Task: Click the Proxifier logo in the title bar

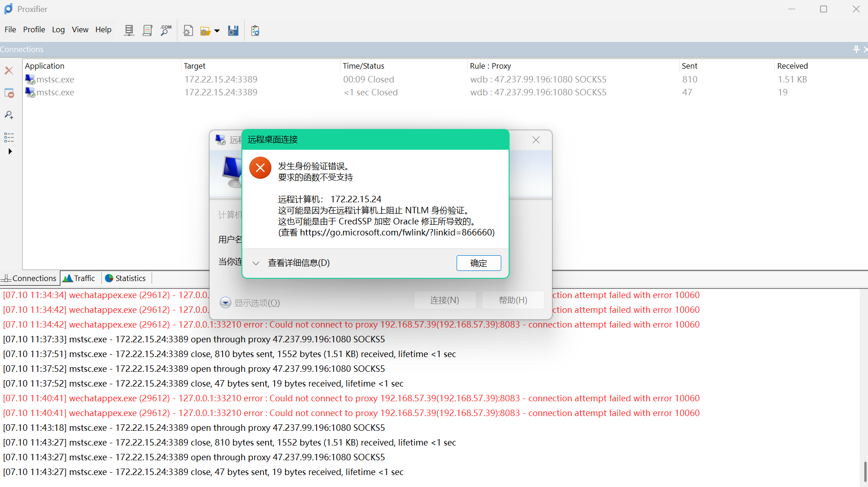Action: (x=9, y=9)
